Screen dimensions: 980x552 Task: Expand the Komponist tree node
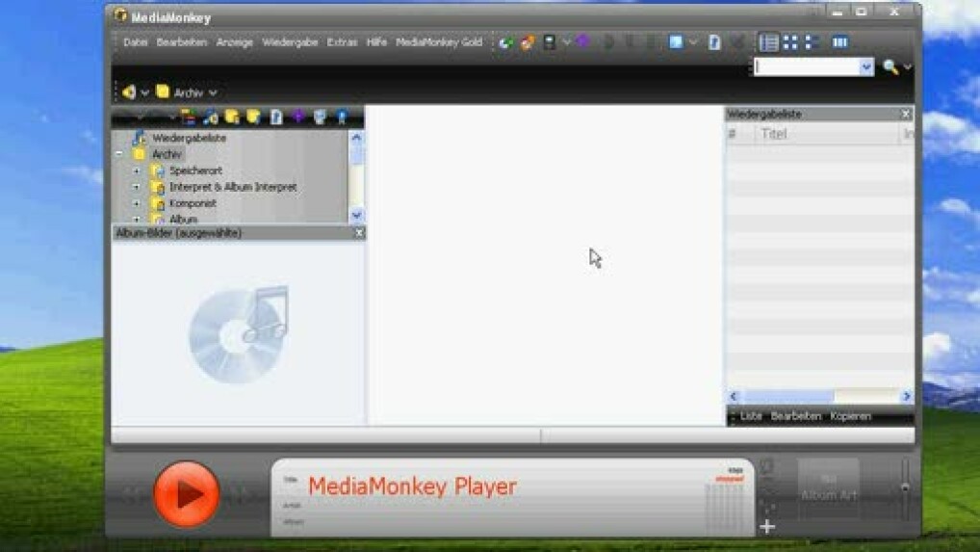(x=136, y=203)
